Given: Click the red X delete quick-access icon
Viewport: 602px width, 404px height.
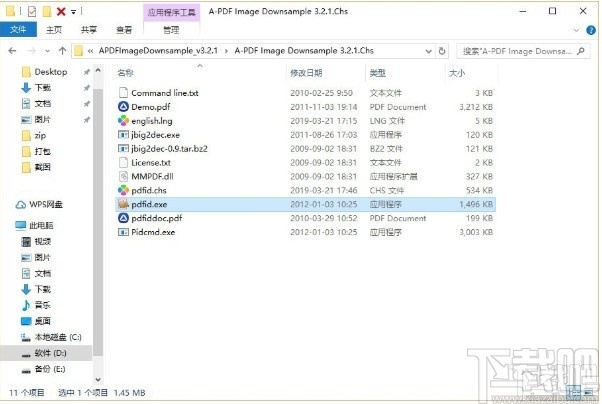Looking at the screenshot, I should click(x=61, y=12).
